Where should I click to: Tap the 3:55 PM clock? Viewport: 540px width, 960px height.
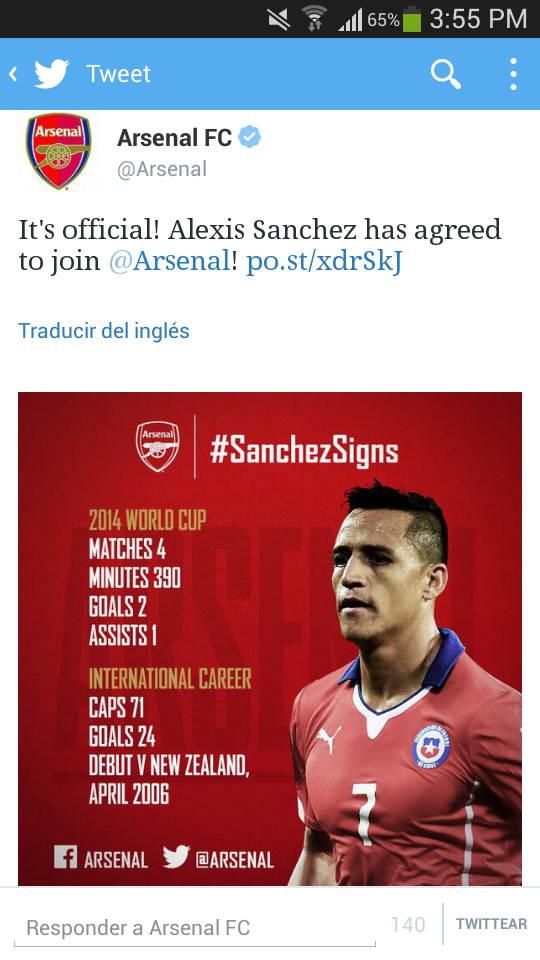(478, 19)
